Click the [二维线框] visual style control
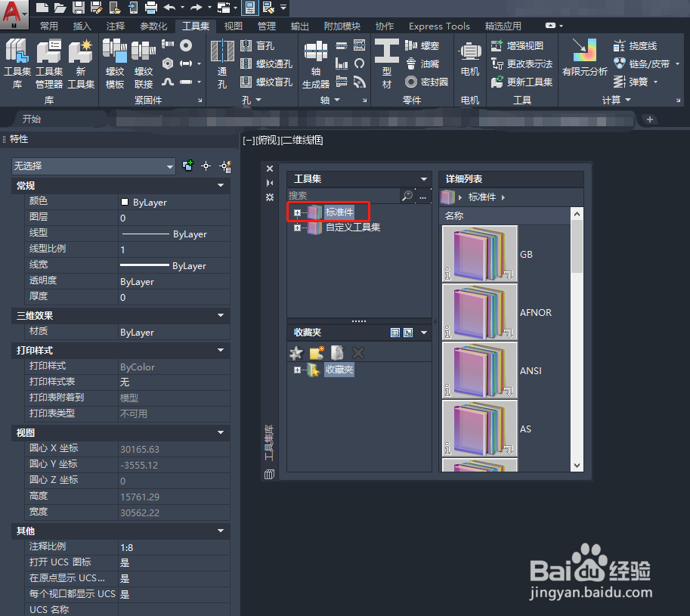This screenshot has width=690, height=616. click(x=302, y=141)
